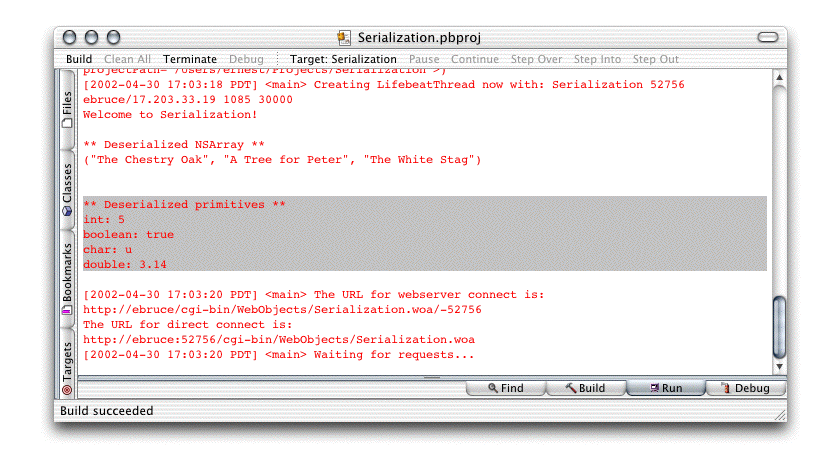Switch to the Run bottom tab

[x=666, y=388]
